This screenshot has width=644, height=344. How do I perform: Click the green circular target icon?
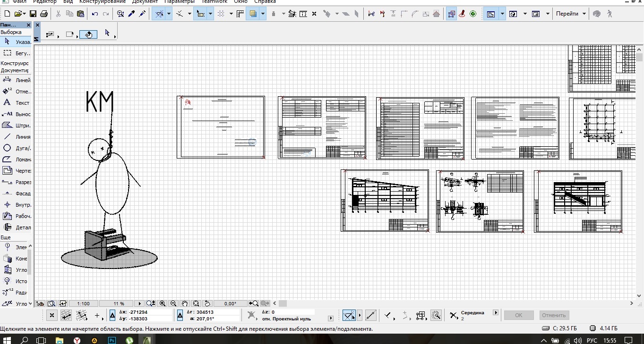[x=473, y=14]
